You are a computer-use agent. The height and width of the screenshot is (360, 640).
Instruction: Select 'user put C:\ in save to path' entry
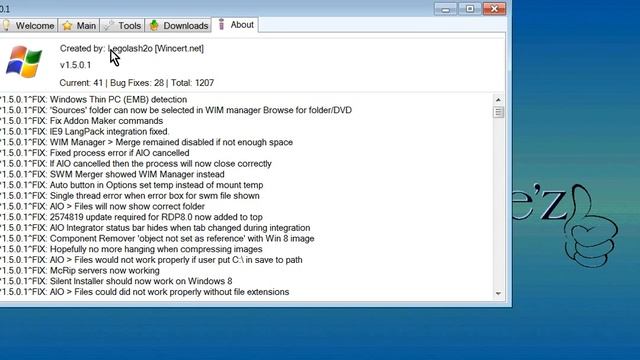tap(151, 260)
